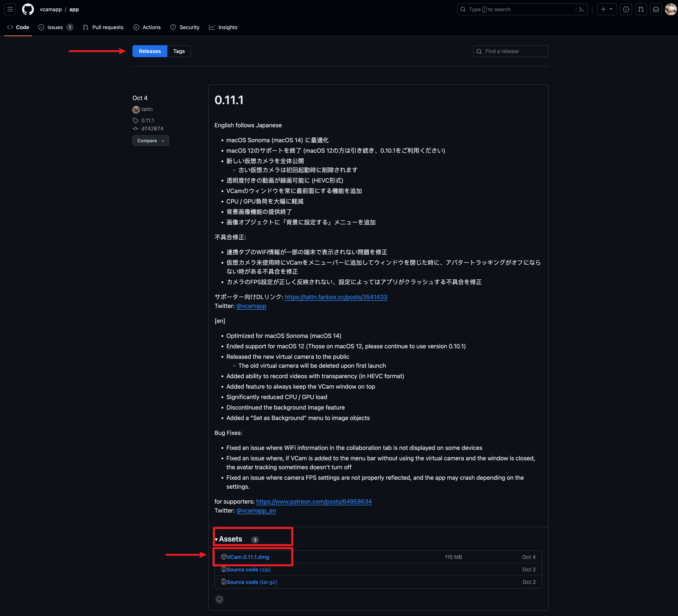678x616 pixels.
Task: Open the command palette icon
Action: pos(582,9)
